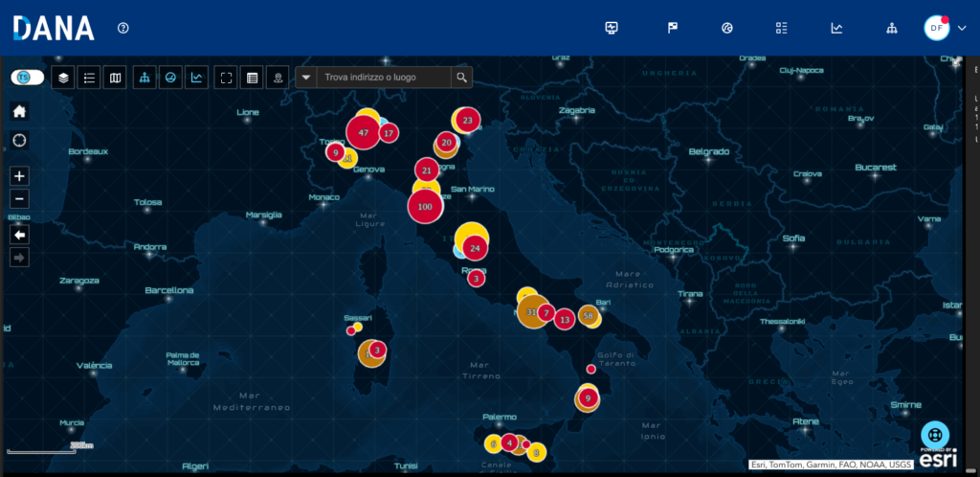The image size is (980, 477).
Task: Click the locate-me crosshair button
Action: coord(19,140)
